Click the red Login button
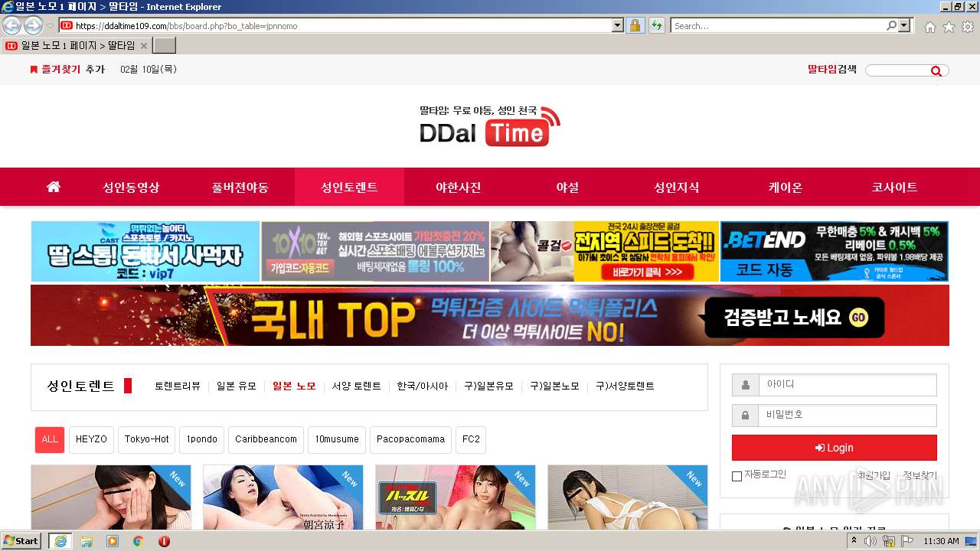980x551 pixels. click(x=835, y=448)
